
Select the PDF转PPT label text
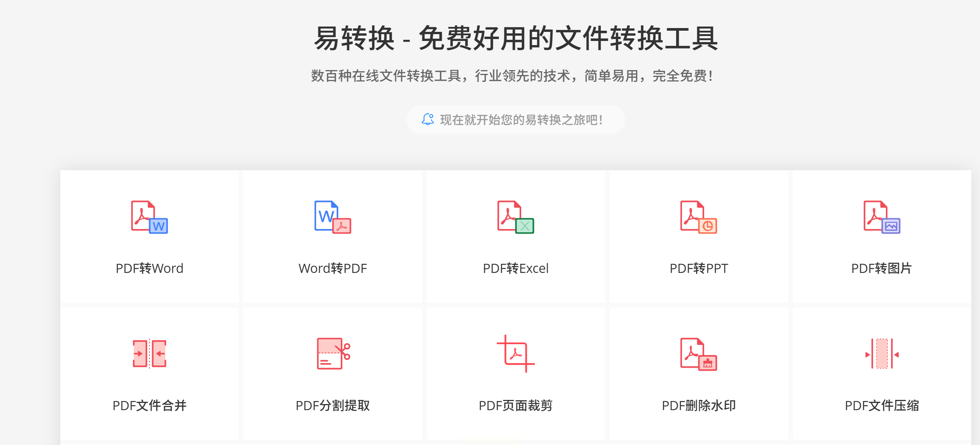(698, 268)
